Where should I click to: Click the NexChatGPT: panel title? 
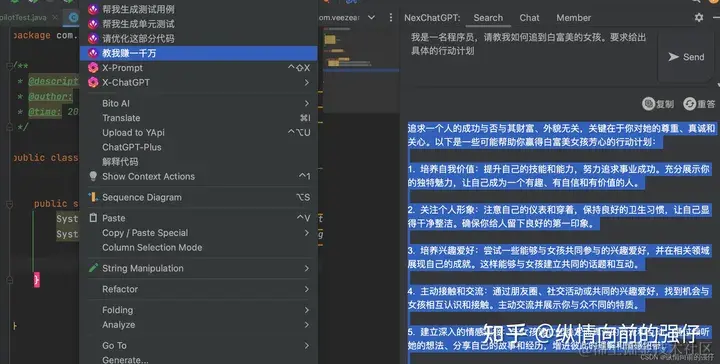pyautogui.click(x=432, y=18)
